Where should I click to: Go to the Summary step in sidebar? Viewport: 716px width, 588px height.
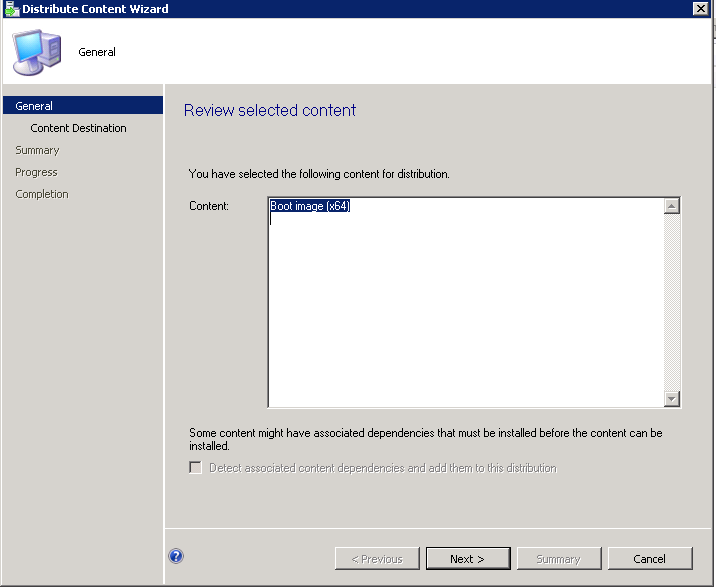[x=37, y=150]
